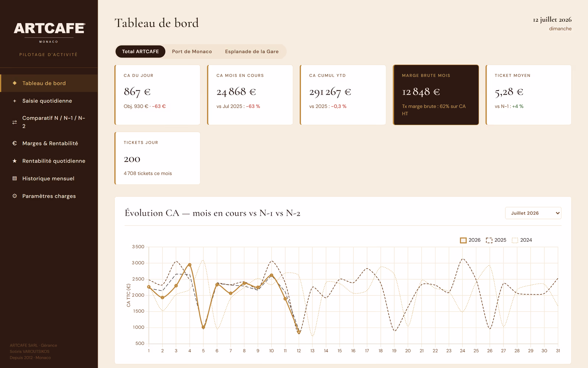Click the 'ARTCAFE SARL · Gérance' footer text
588x368 pixels.
point(33,345)
